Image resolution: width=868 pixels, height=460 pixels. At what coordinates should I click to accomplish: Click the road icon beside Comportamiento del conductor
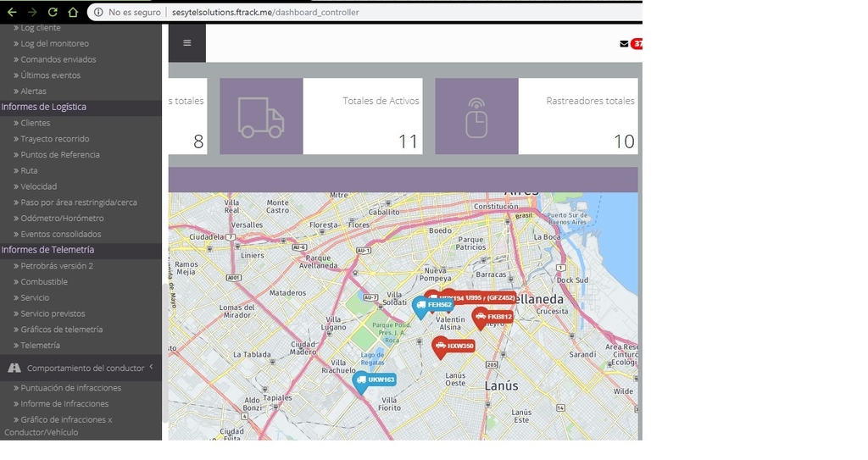[x=14, y=369]
